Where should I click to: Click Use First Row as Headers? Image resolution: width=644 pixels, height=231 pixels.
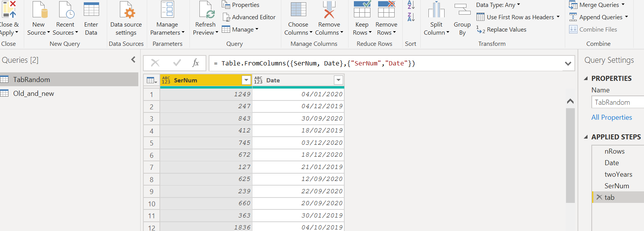515,17
